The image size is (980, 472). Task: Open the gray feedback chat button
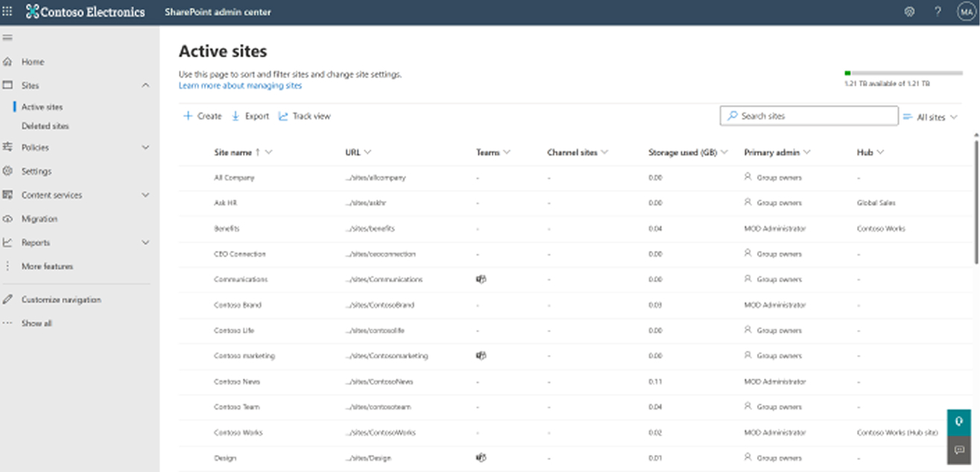point(959,450)
